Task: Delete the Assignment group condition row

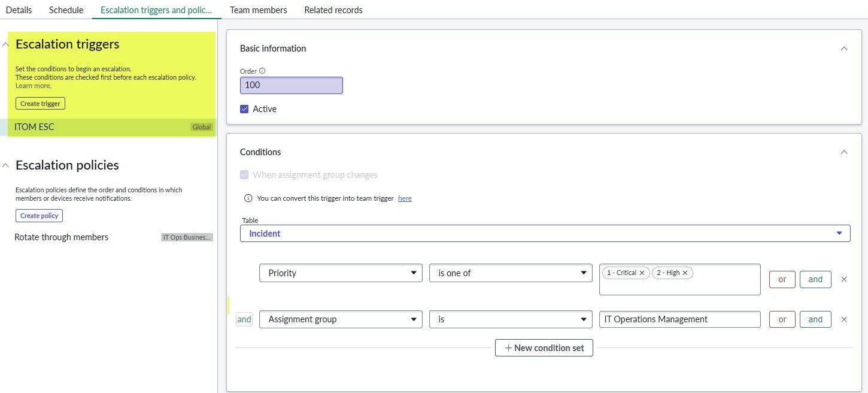Action: click(x=844, y=319)
